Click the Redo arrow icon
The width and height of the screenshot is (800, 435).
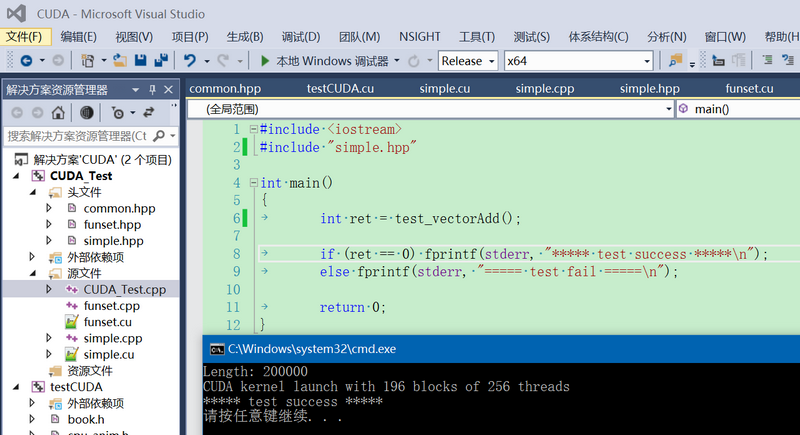pyautogui.click(x=223, y=61)
